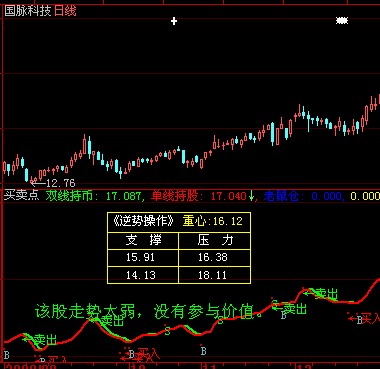Click the yellow 0.000 value
This screenshot has height=369, width=380.
[365, 196]
